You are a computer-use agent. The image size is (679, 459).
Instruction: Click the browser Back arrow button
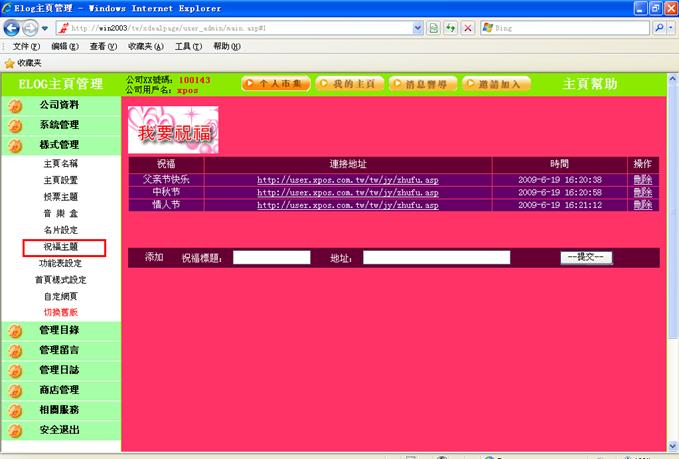(x=13, y=28)
